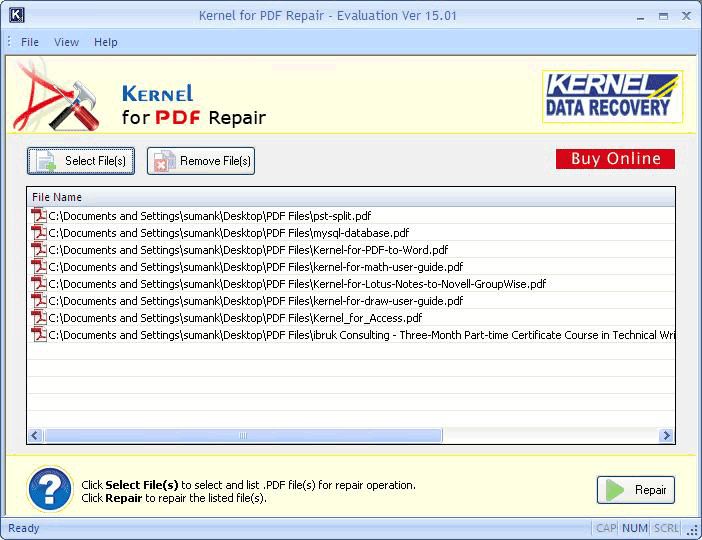Select the kernel-for-draw-user-guide.pdf file entry

tap(255, 301)
